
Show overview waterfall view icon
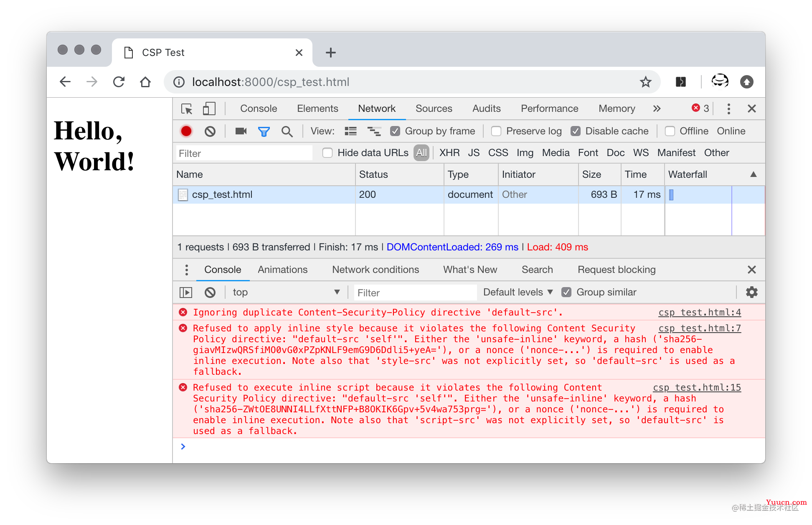click(374, 131)
